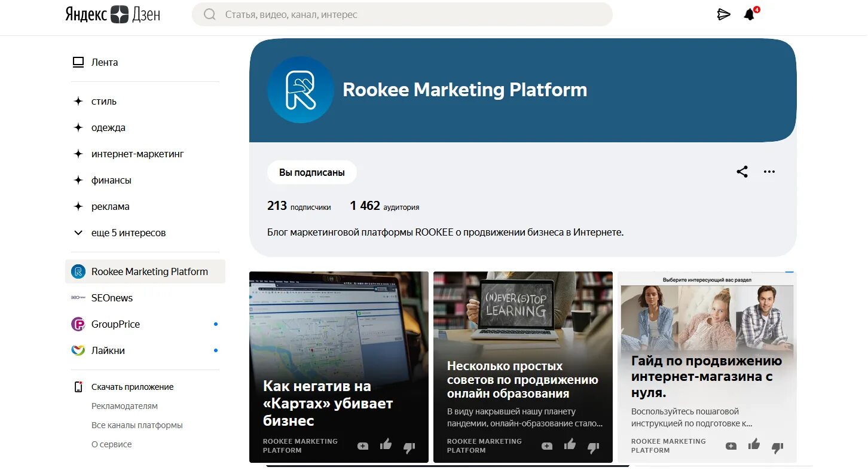Share the channel via share icon
868x470 pixels.
coord(742,172)
